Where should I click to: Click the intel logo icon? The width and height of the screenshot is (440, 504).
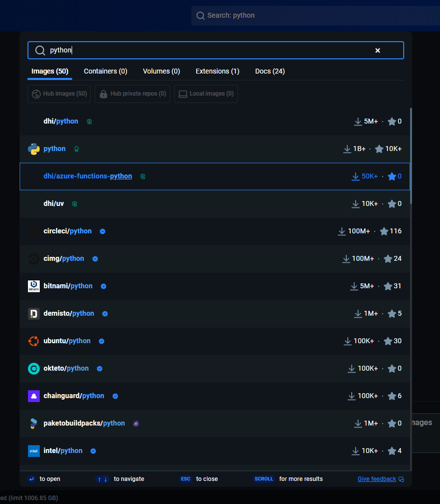tap(34, 451)
